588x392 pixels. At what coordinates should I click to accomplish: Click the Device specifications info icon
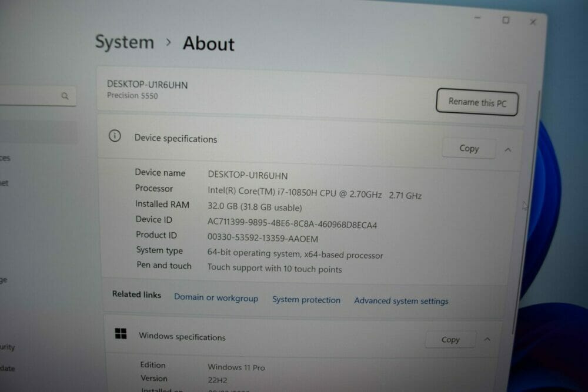(x=115, y=136)
